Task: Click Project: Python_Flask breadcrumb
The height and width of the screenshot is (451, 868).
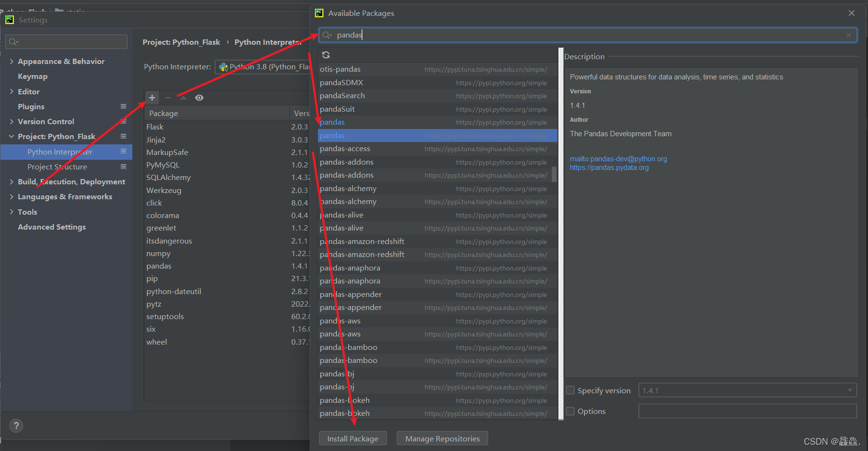Action: pyautogui.click(x=181, y=42)
